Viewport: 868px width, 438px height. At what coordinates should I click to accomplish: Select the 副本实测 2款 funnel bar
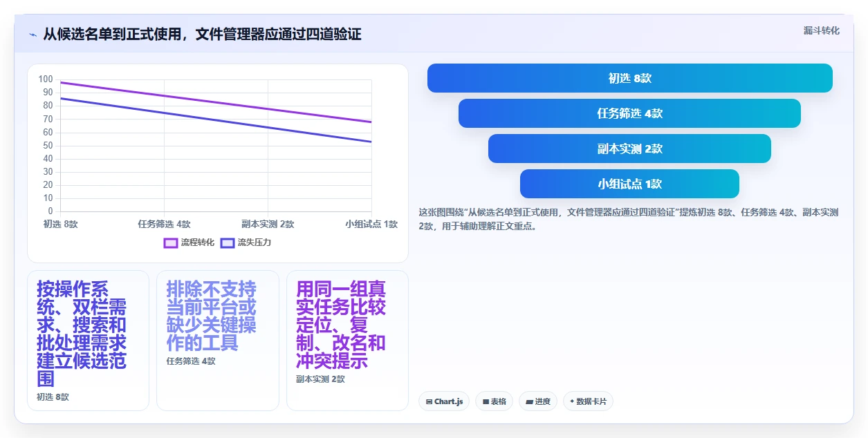(629, 149)
